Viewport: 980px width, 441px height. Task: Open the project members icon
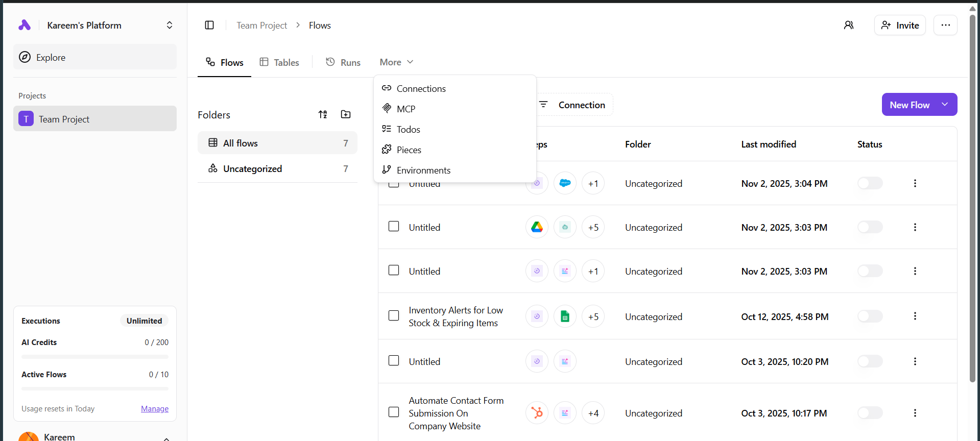point(848,25)
